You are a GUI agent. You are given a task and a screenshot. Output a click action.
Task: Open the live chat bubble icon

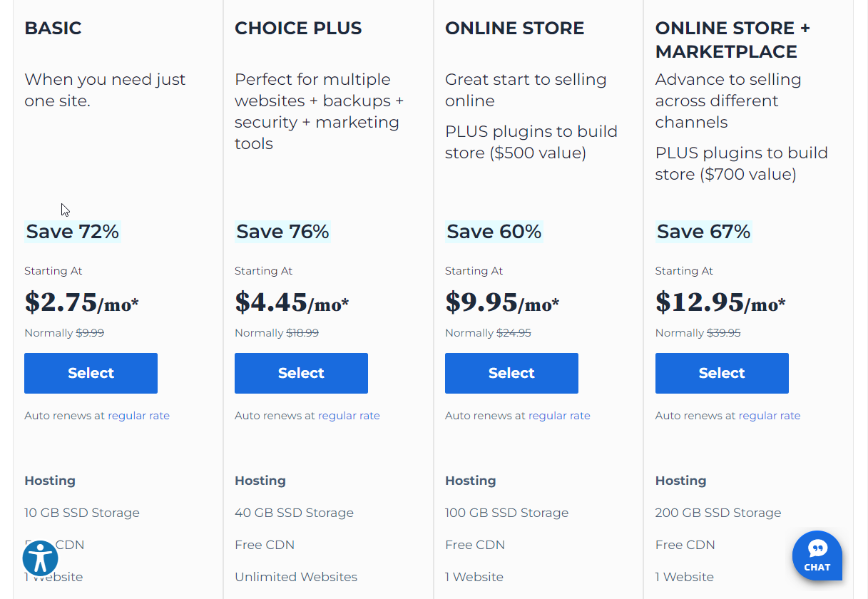[x=817, y=556]
